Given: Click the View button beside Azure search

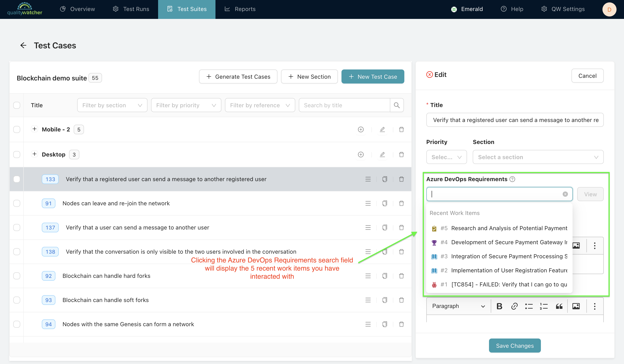Looking at the screenshot, I should click(x=590, y=194).
